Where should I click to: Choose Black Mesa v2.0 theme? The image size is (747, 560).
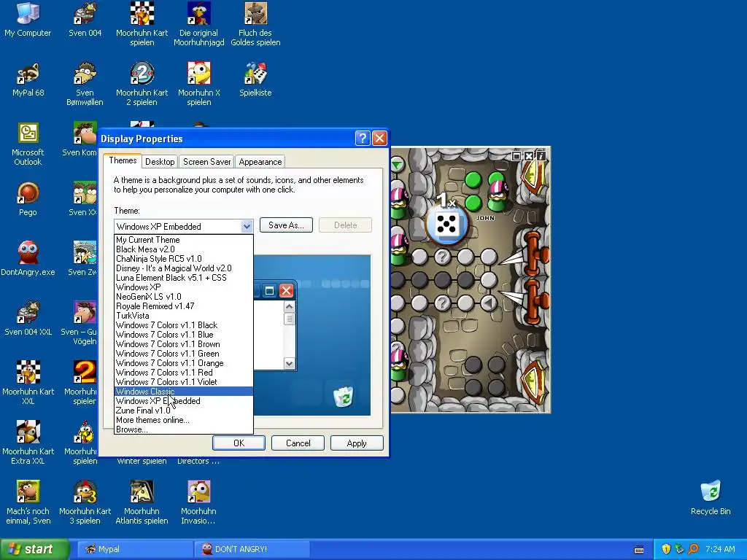tap(184, 249)
